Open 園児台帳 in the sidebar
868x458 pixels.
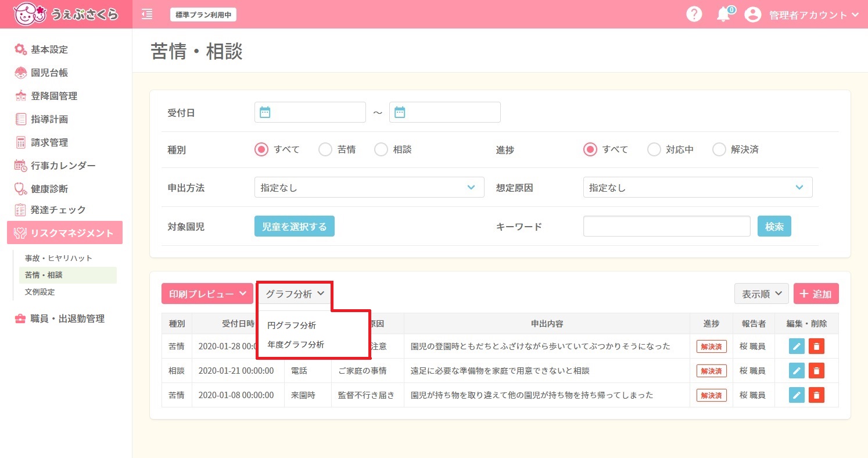pos(49,73)
